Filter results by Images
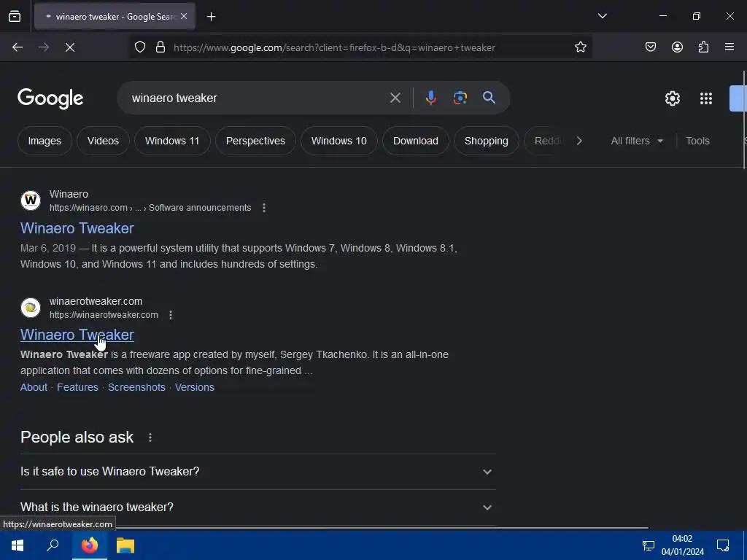Screen dimensions: 747x560 (44, 141)
